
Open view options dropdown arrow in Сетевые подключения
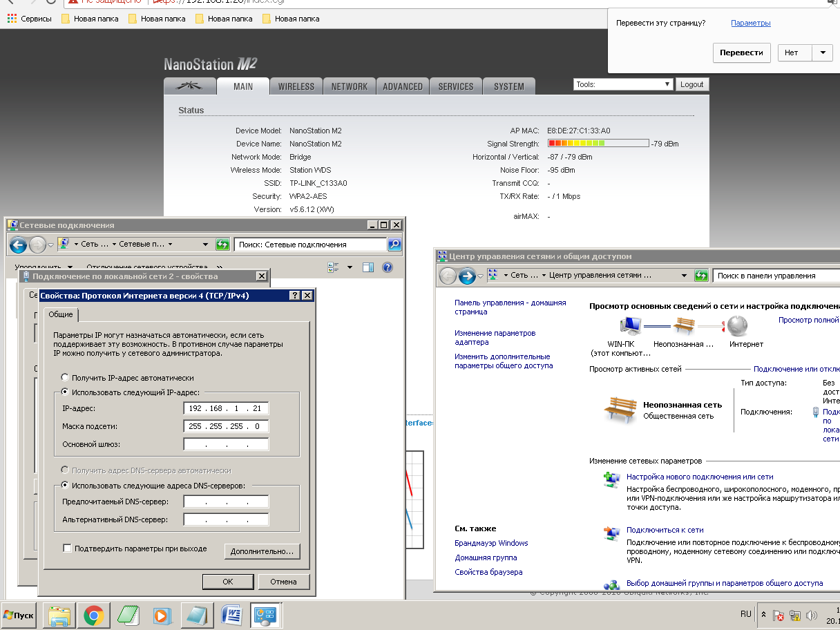tap(350, 267)
